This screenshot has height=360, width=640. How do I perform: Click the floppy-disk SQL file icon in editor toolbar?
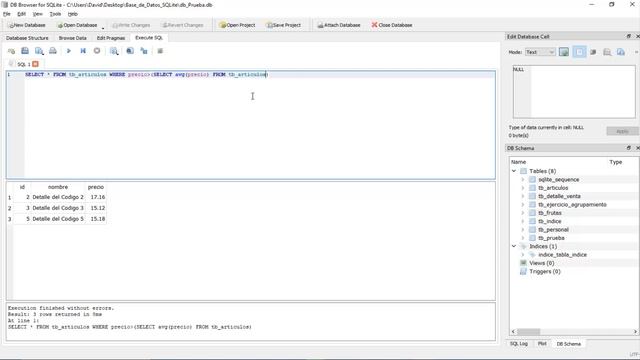tap(25, 51)
